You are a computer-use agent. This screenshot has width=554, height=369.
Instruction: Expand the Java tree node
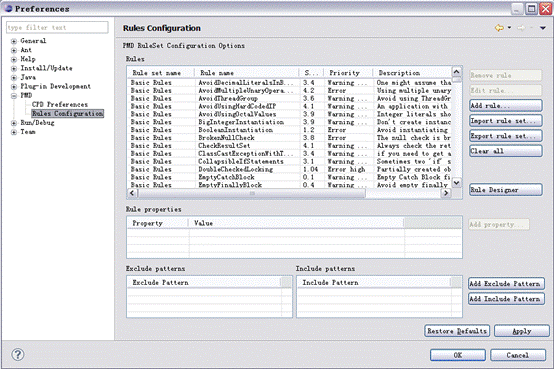[14, 77]
